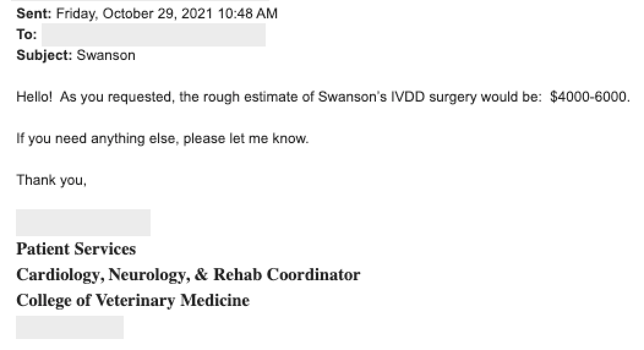644x350 pixels.
Task: Click the date 'October 29, 2021'
Action: click(158, 13)
